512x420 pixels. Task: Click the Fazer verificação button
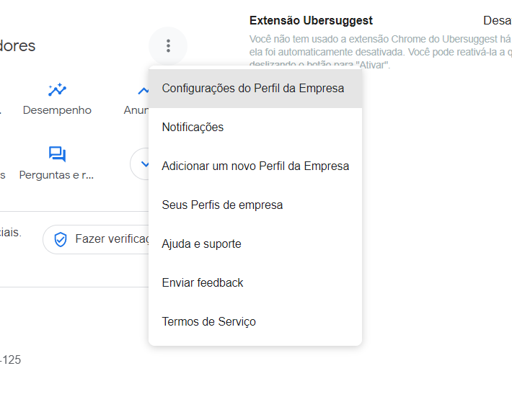[x=96, y=239]
